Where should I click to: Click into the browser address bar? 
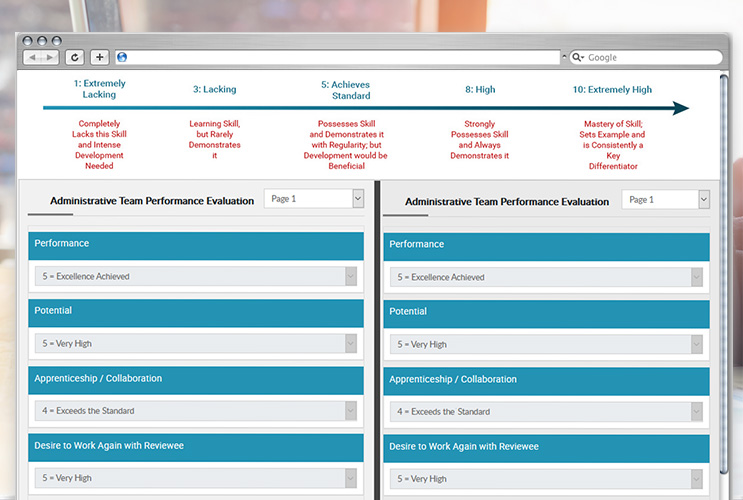pyautogui.click(x=337, y=57)
